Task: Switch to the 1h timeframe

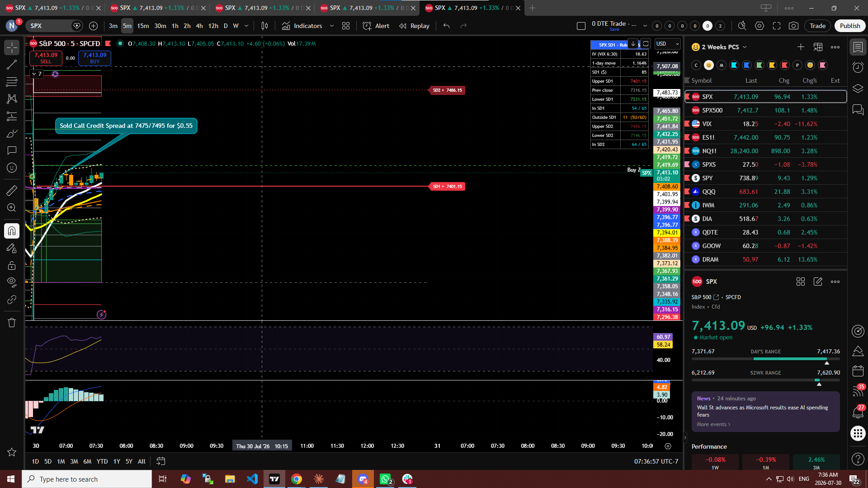Action: point(175,26)
